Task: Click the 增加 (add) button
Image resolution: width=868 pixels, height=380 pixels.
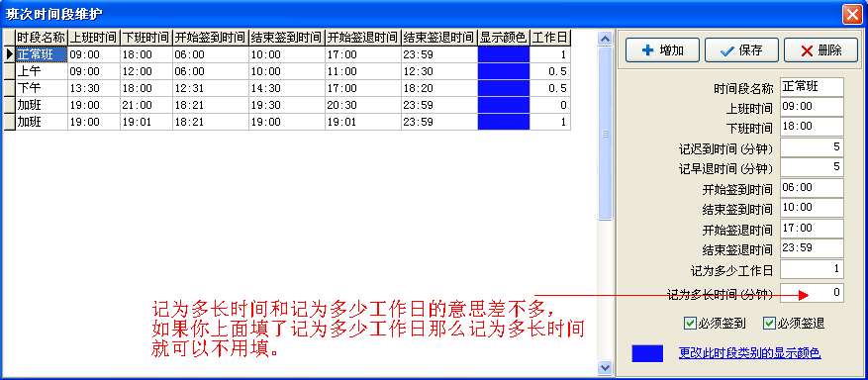Action: point(662,50)
